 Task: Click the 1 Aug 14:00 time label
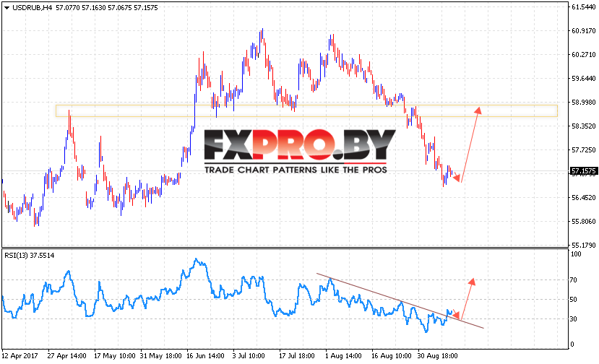pos(343,356)
